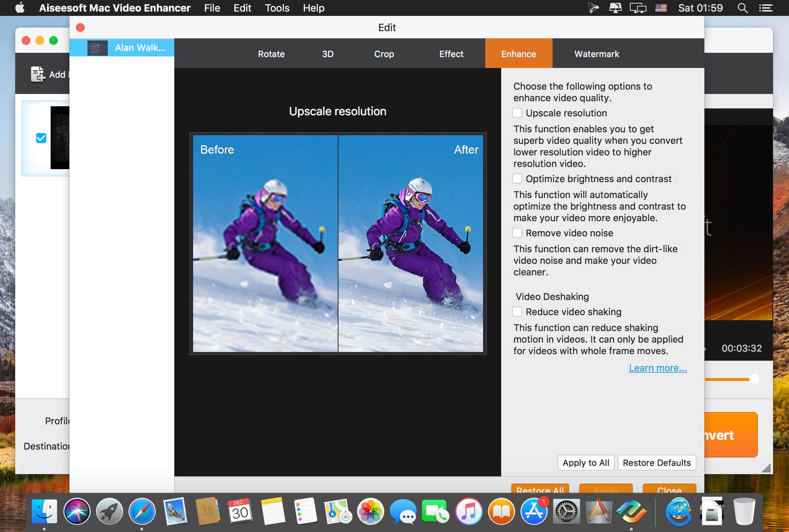Launch the App Store from the dock
This screenshot has height=532, width=789.
(534, 511)
